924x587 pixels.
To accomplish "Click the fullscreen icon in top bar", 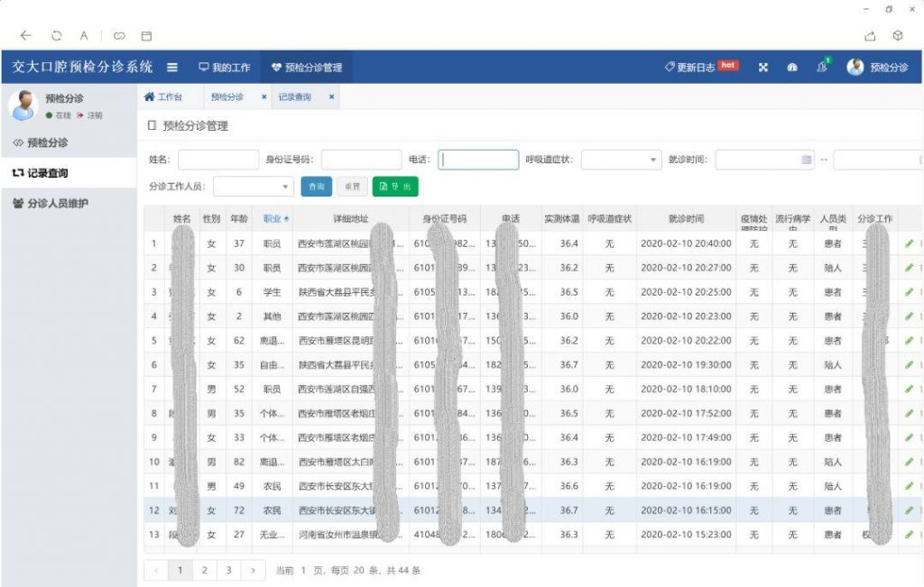I will point(762,68).
